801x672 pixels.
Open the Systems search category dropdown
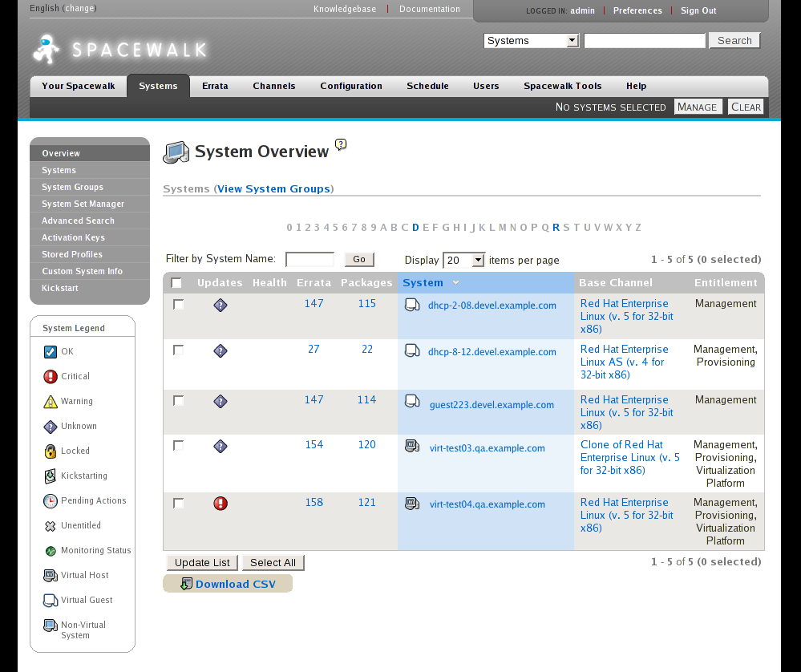(x=532, y=40)
